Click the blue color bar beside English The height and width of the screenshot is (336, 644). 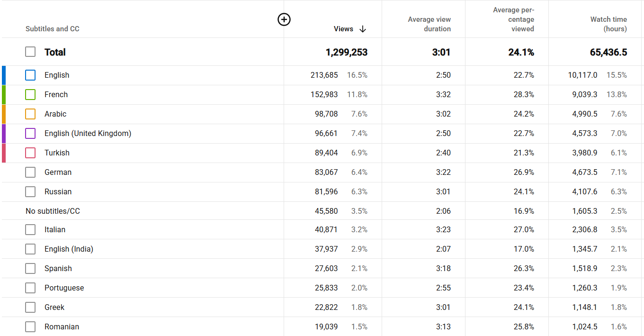pos(2,75)
